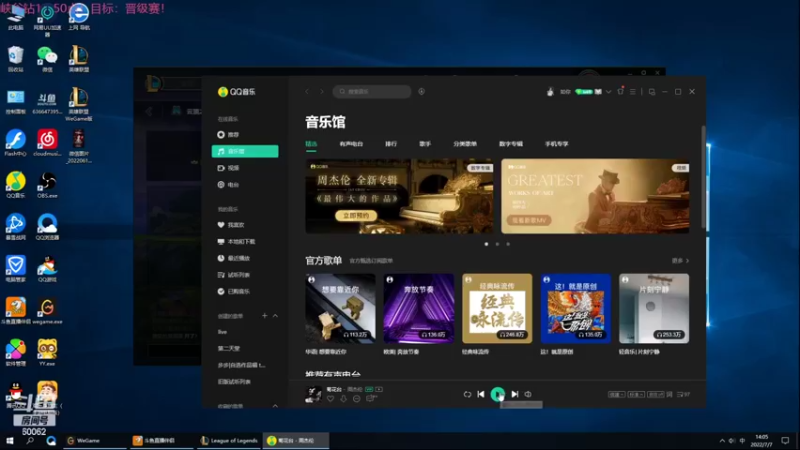Open the play queue list icon
Screen dimensions: 800x450
coord(683,394)
